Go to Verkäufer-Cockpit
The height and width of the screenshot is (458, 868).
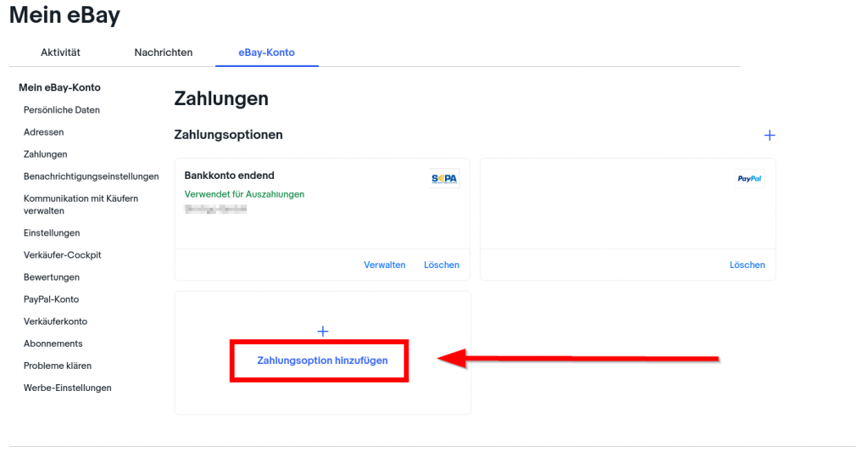point(62,254)
